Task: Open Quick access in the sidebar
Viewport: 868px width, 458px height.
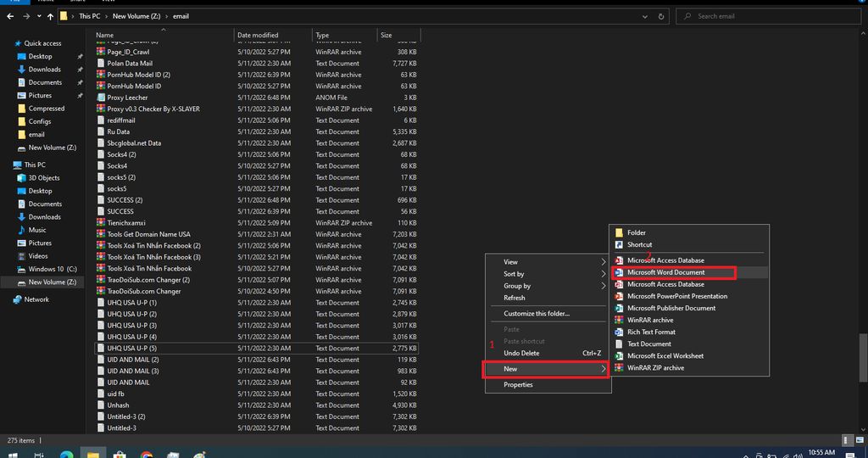Action: pos(42,43)
